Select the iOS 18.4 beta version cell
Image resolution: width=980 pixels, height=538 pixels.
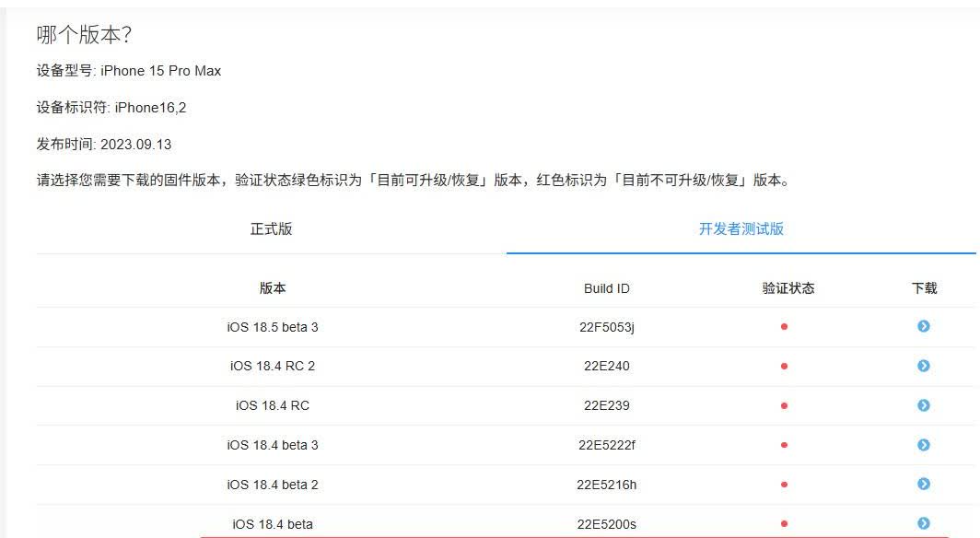(273, 524)
